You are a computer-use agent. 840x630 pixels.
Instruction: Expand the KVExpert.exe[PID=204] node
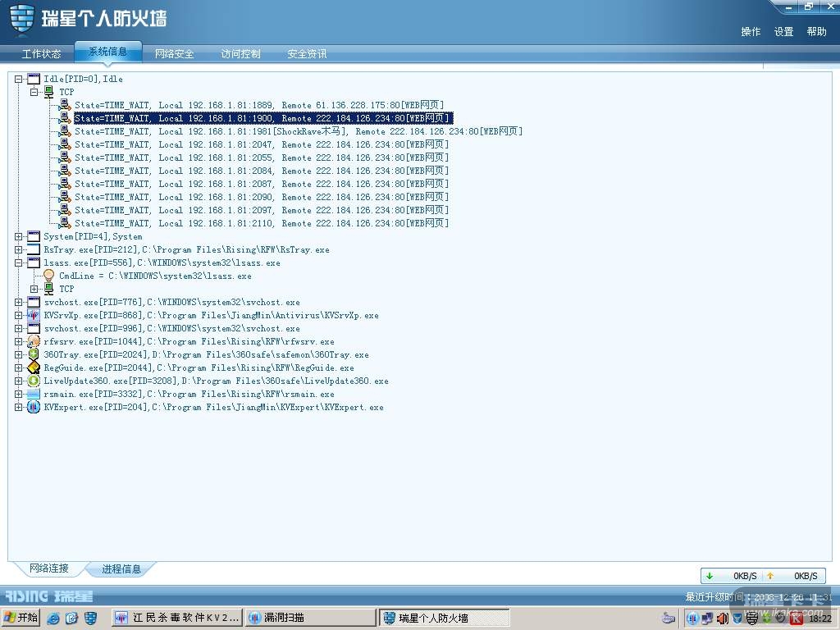pyautogui.click(x=18, y=407)
